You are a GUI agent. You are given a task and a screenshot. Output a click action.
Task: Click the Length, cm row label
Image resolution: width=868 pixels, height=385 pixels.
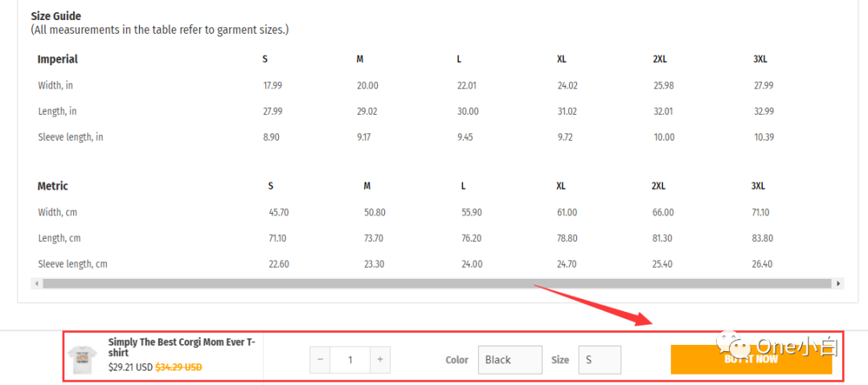(59, 239)
